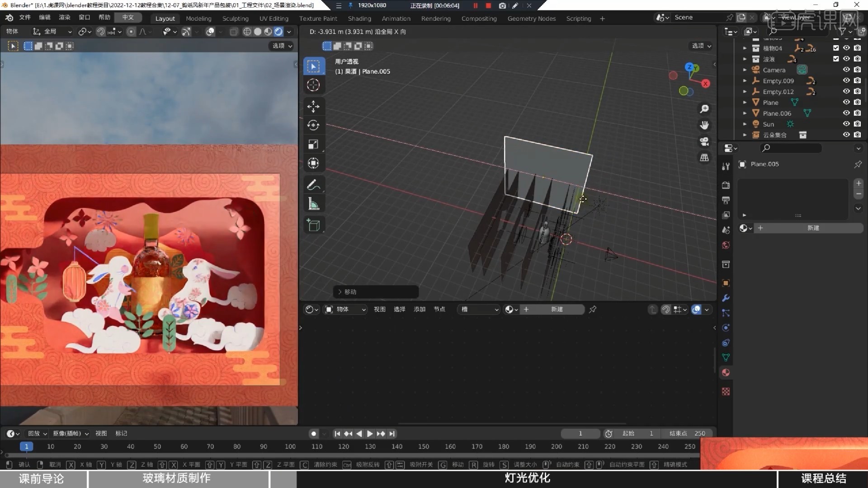Switch to the Modeling workspace tab
The height and width of the screenshot is (488, 868).
point(198,19)
